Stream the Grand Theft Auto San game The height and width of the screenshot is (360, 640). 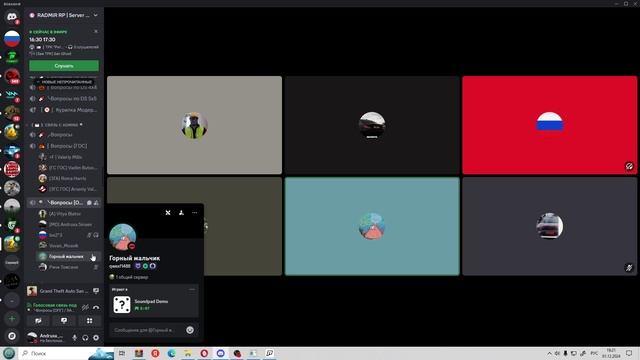[x=96, y=291]
